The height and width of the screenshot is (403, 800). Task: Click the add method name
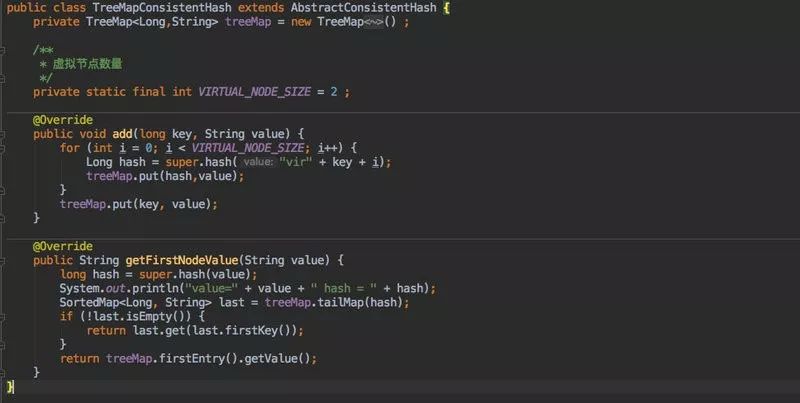pos(122,134)
